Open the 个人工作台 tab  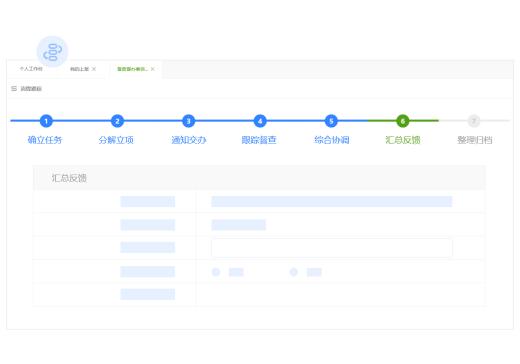point(31,69)
